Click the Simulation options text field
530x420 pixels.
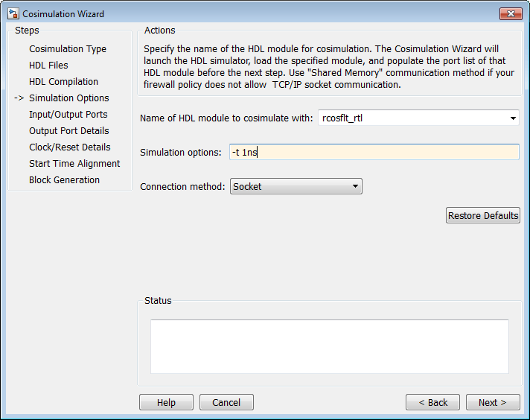click(374, 152)
